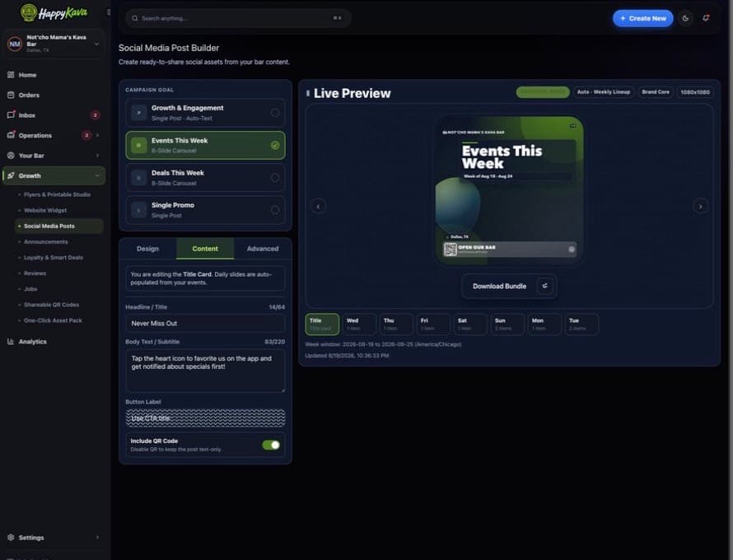Select the Sat slide thumbnail
Viewport: 733px width, 560px height.
(470, 324)
